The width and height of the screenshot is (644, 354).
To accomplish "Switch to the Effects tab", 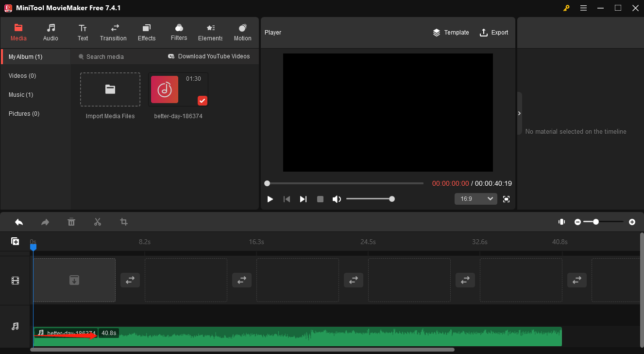I will click(147, 33).
